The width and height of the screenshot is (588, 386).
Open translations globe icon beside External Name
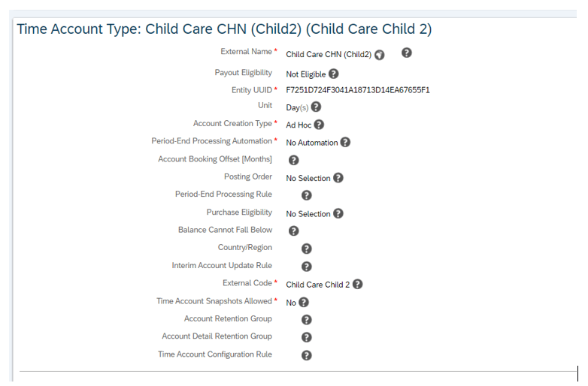click(x=380, y=55)
